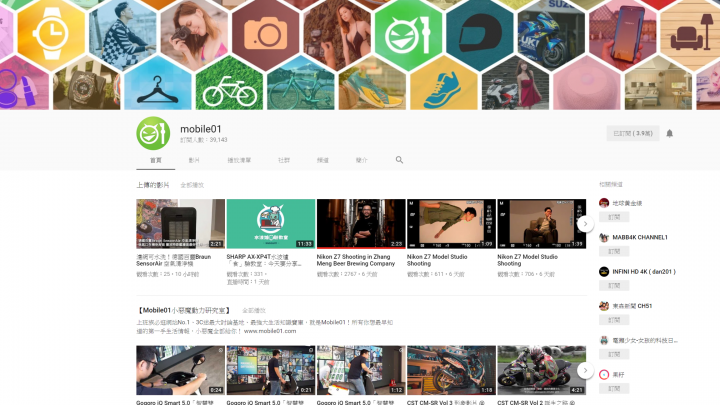Open the INFINI HD 4K channel avatar
Image resolution: width=720 pixels, height=405 pixels.
click(604, 271)
